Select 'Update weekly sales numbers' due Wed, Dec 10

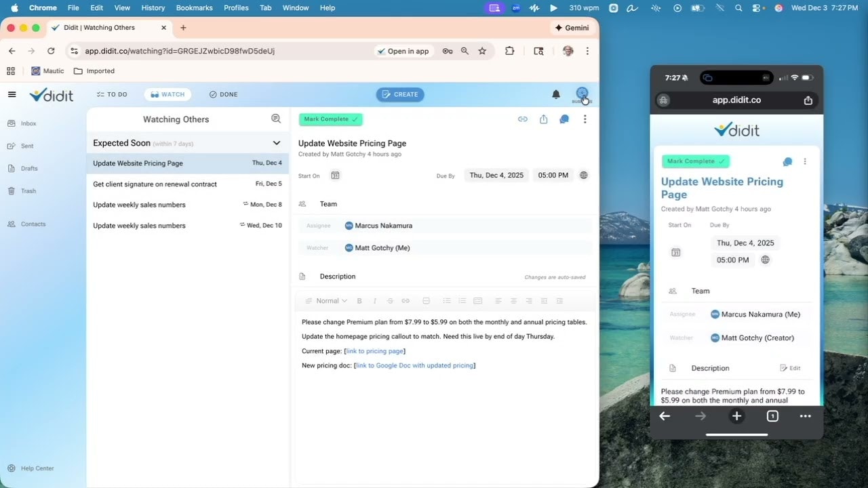(187, 226)
